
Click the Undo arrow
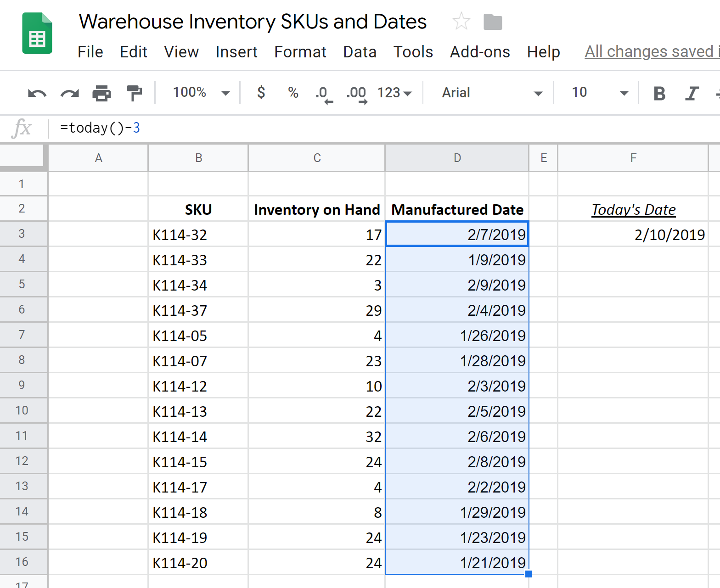[37, 93]
